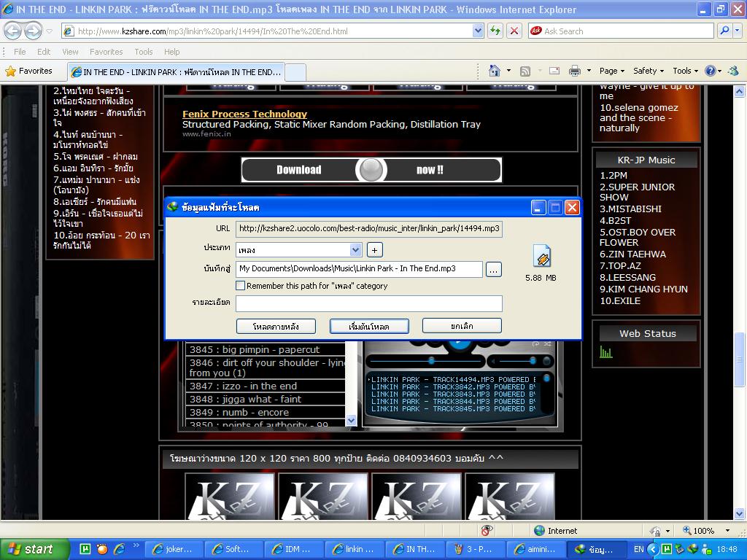Click the browser Forward arrow button

pos(32,31)
